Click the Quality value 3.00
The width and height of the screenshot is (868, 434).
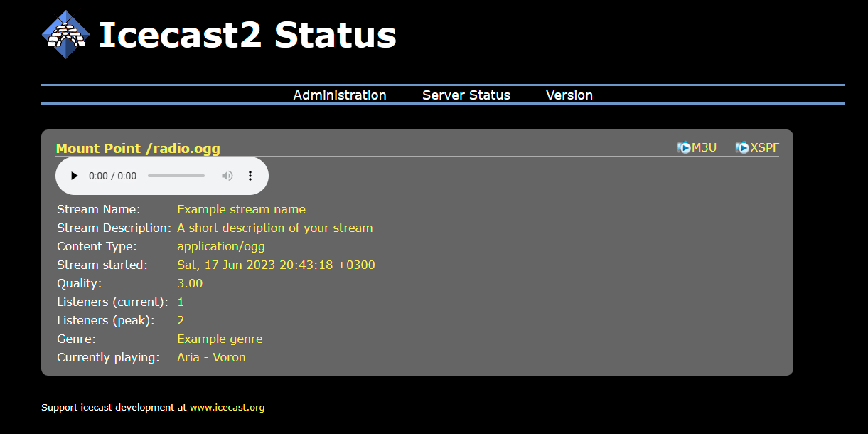click(x=190, y=283)
